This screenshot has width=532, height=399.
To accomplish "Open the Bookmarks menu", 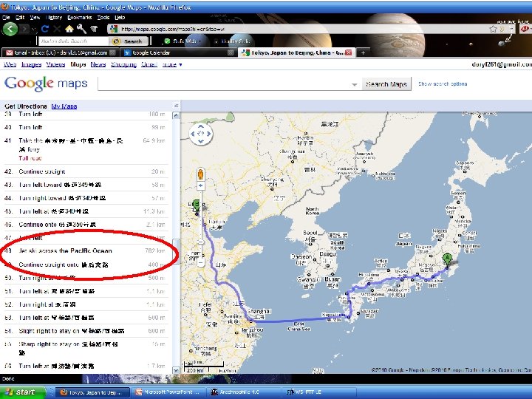I will coord(79,17).
